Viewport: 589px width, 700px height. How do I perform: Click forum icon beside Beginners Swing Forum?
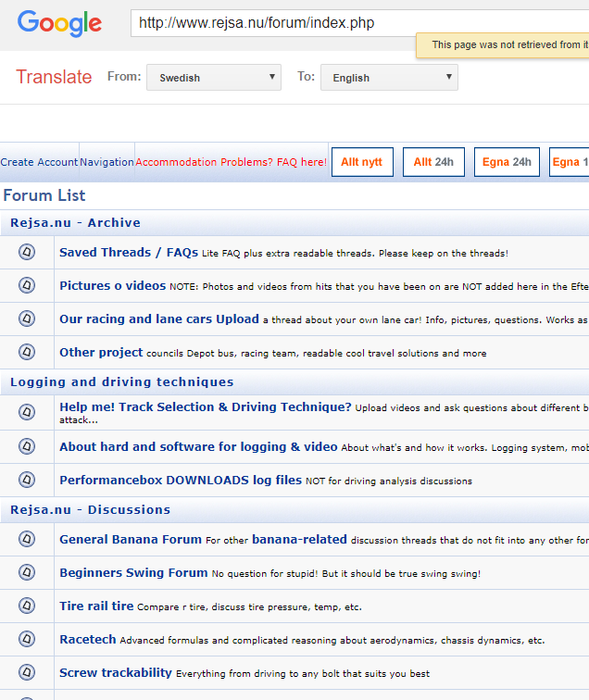click(x=27, y=572)
